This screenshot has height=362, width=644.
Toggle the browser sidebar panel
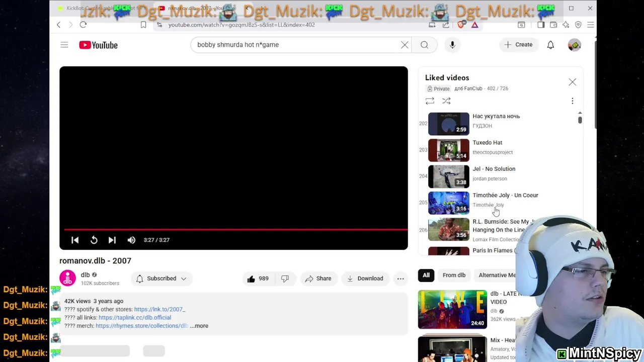(x=541, y=25)
